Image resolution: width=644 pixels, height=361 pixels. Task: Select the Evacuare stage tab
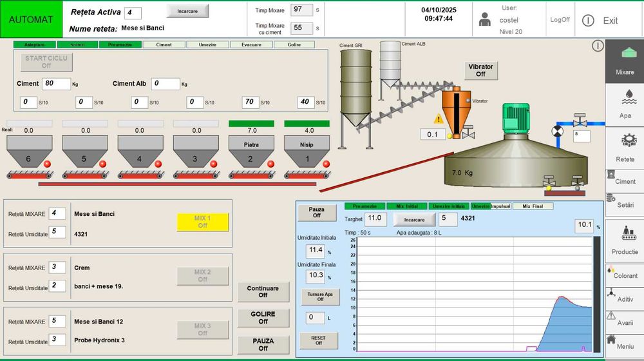pos(251,44)
